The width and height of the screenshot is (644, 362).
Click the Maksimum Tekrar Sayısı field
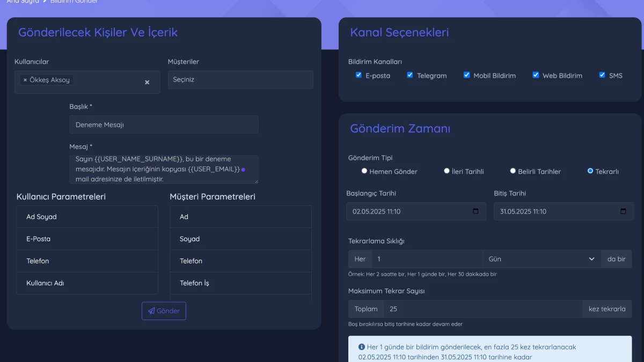click(483, 309)
